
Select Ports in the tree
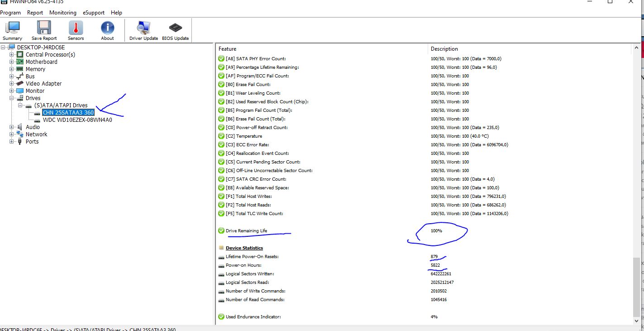click(x=32, y=141)
